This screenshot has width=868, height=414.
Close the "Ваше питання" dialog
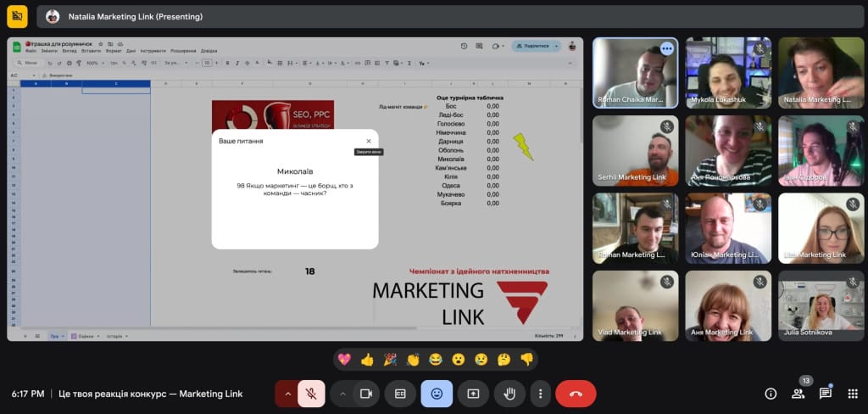click(369, 141)
